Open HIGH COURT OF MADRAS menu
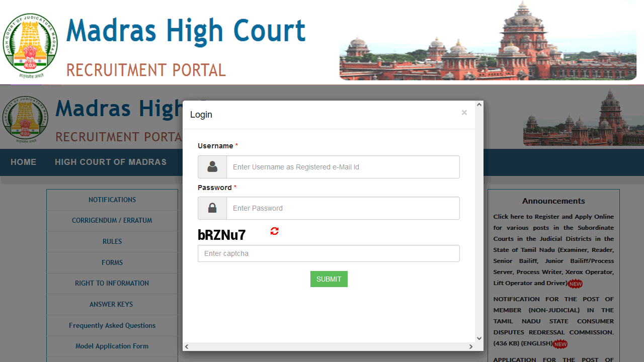Viewport: 644px width, 362px height. click(111, 162)
